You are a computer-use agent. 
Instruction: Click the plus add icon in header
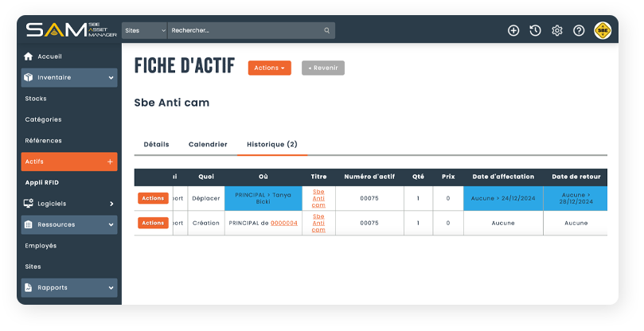tap(513, 30)
